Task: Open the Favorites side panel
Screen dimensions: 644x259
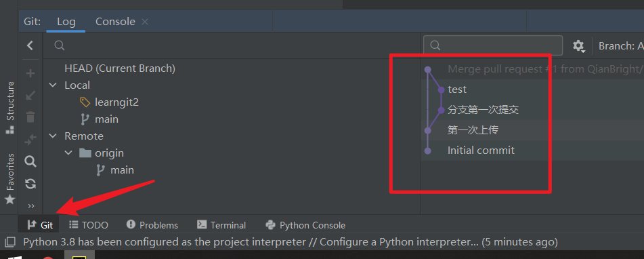Action: tap(10, 178)
